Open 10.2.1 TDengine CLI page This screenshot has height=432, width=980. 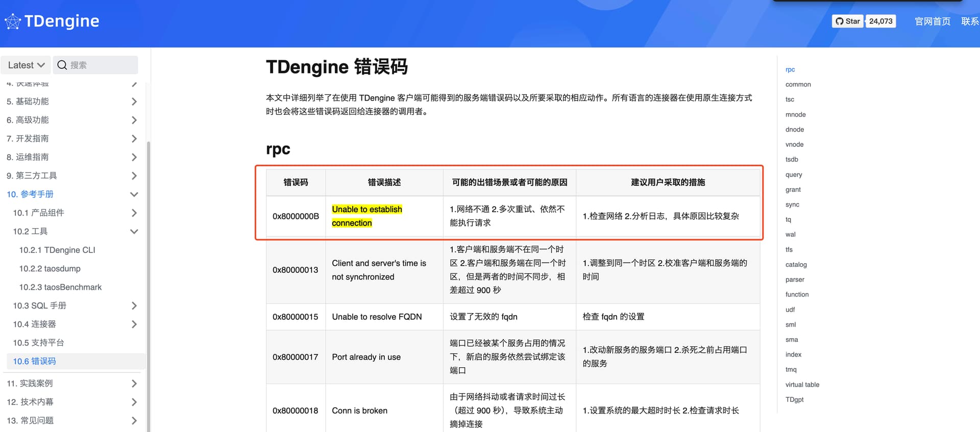(57, 250)
